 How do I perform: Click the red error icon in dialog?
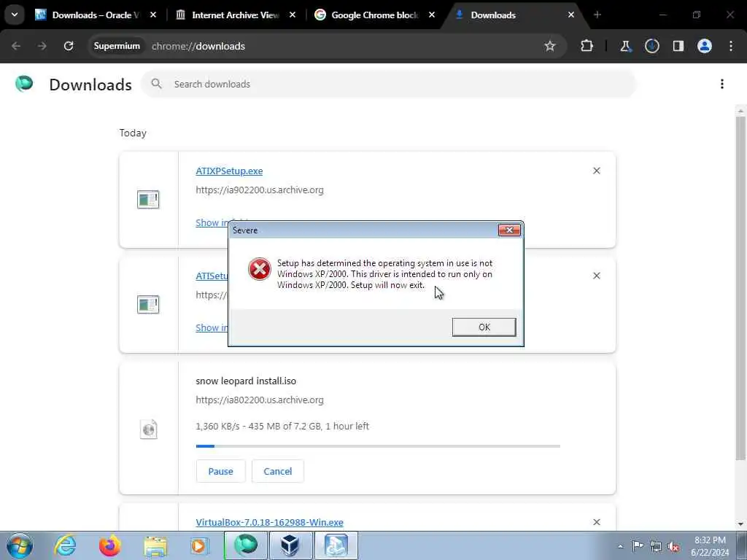point(260,269)
